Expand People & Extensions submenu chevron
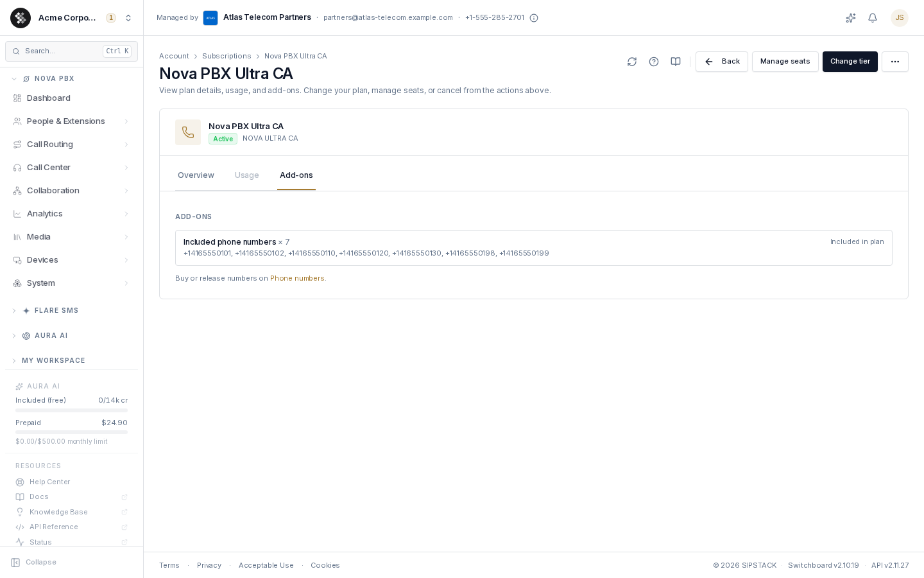This screenshot has width=924, height=578. click(126, 121)
